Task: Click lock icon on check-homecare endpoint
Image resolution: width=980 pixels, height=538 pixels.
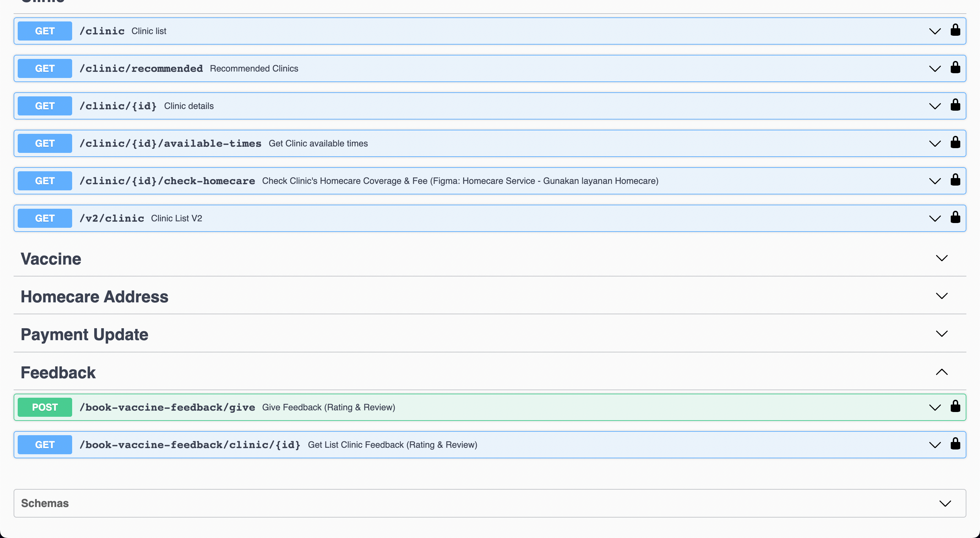Action: [x=955, y=180]
